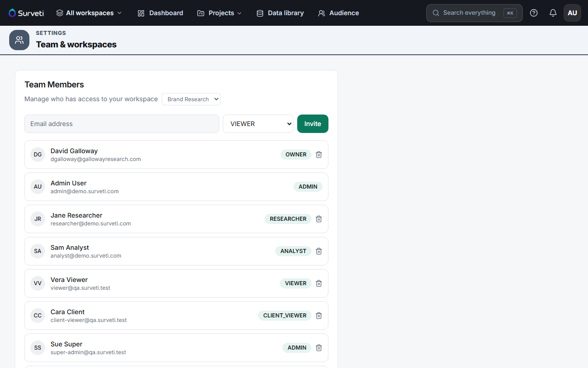Click the name David Galloway
The image size is (588, 368).
(74, 151)
